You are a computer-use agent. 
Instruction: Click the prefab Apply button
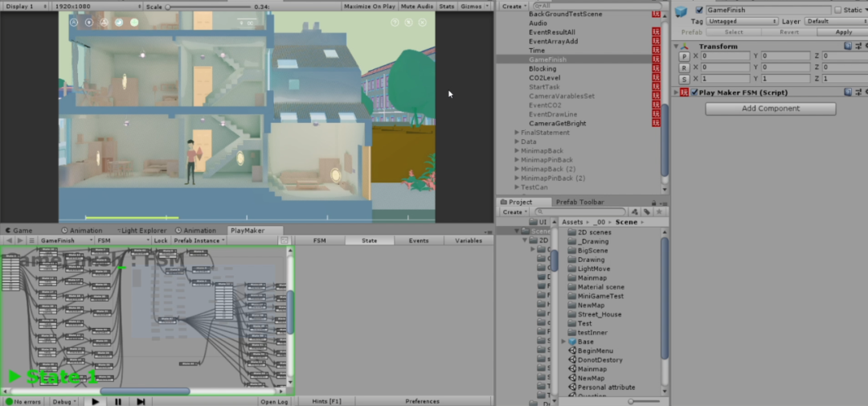click(x=843, y=32)
